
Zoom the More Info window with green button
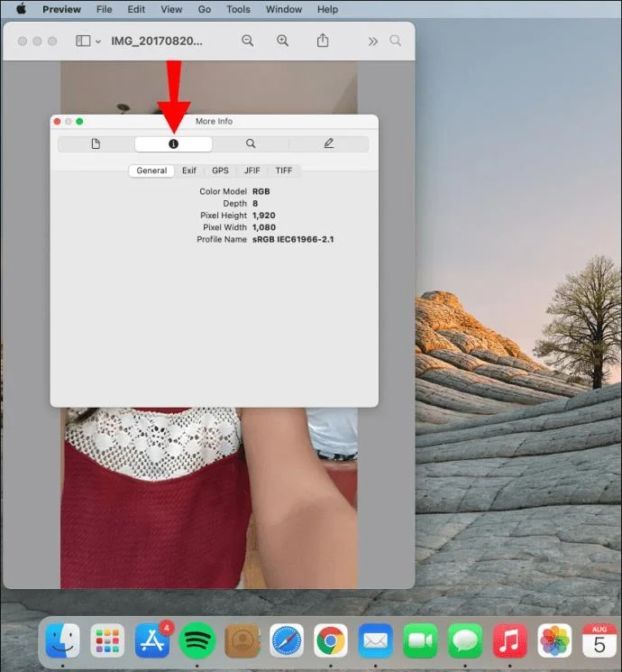(x=79, y=122)
